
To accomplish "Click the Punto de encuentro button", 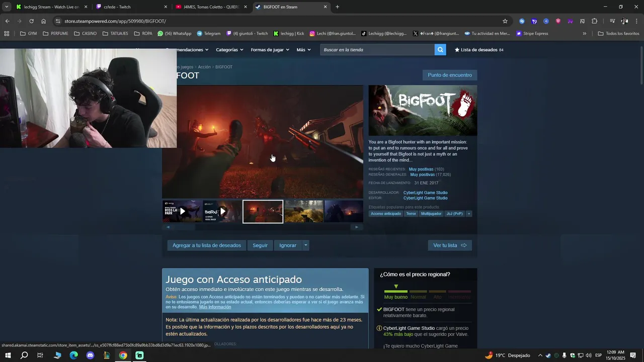I will point(450,75).
